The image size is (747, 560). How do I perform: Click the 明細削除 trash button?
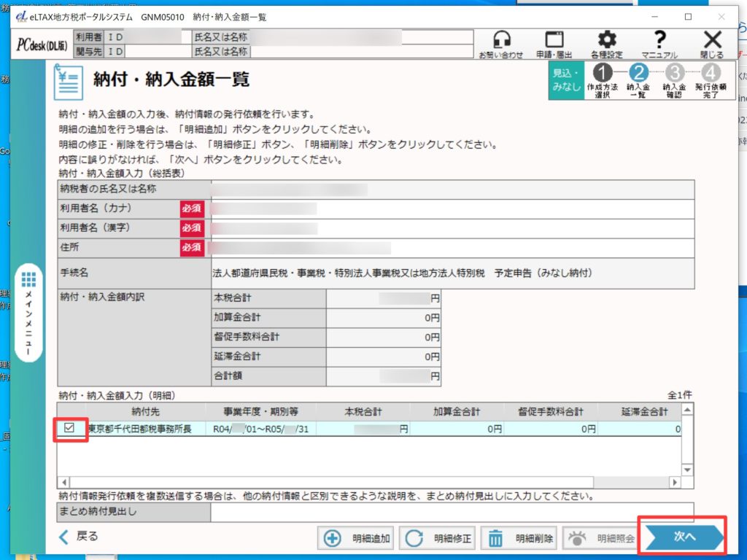[520, 539]
